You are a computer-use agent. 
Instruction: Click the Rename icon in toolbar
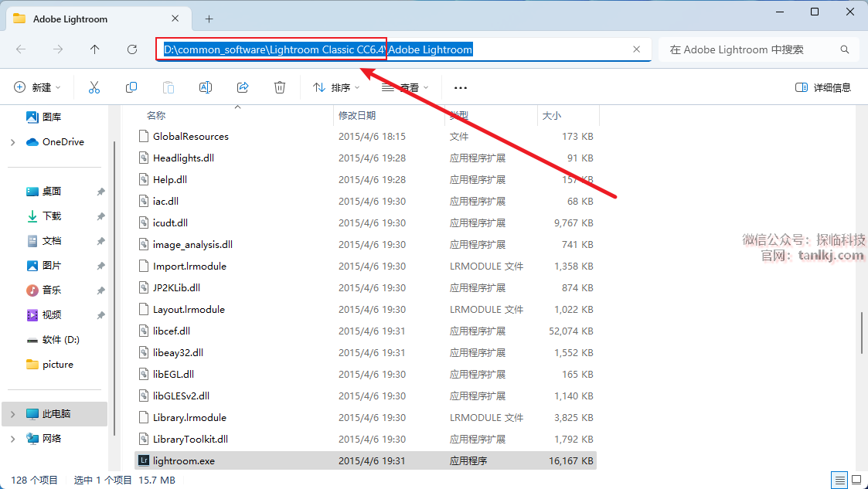coord(206,87)
